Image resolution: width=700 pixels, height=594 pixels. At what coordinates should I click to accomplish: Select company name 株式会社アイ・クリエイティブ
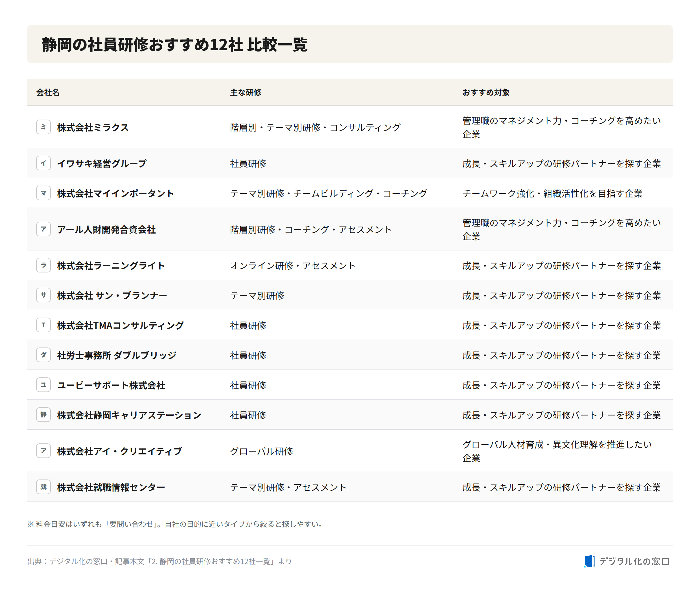click(120, 451)
